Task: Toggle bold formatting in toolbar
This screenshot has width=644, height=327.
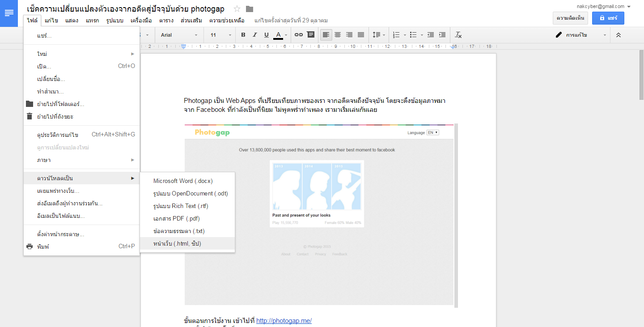Action: click(243, 35)
